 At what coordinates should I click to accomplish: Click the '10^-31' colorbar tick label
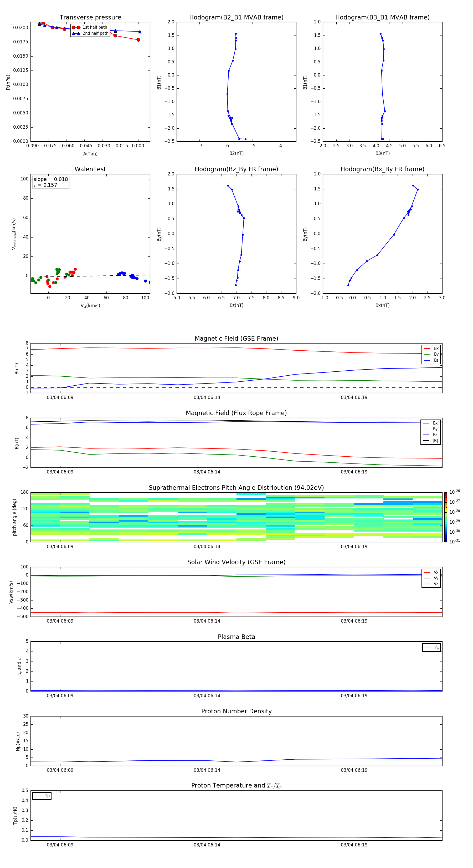(x=455, y=542)
